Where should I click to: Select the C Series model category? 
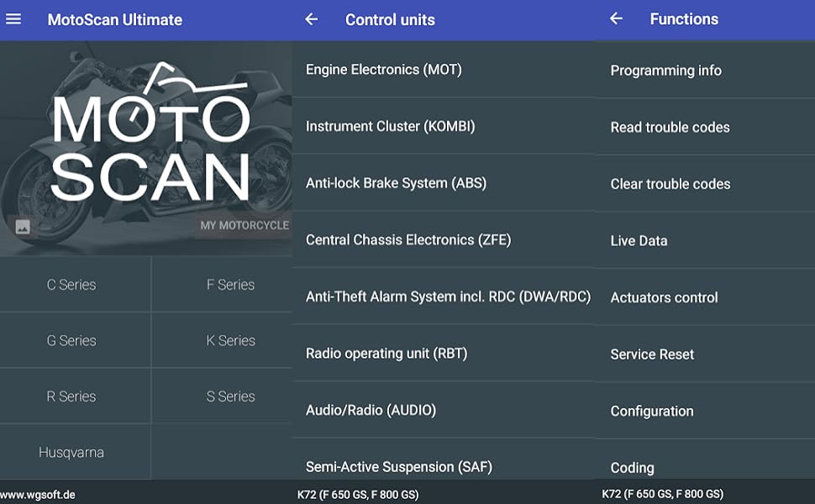click(x=72, y=284)
